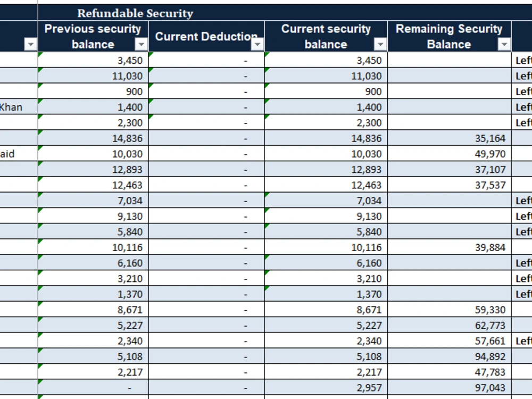Select previous balance cell 5,840
This screenshot has height=399, width=532.
tap(93, 232)
